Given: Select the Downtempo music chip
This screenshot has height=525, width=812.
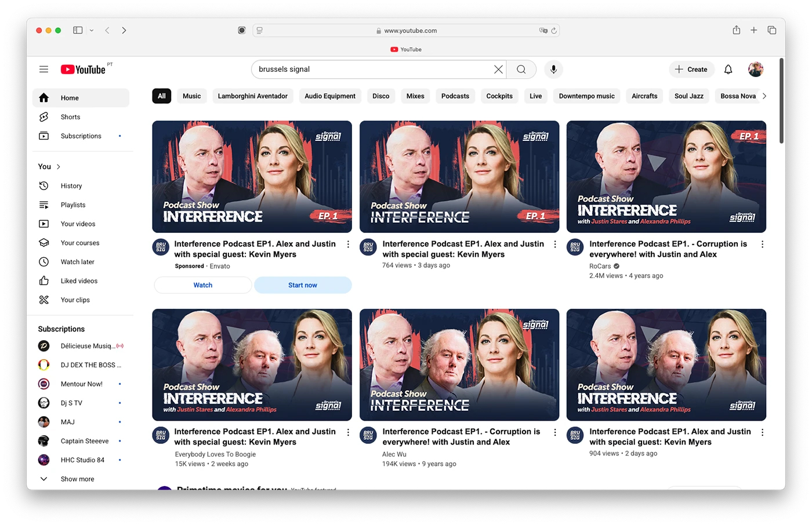Looking at the screenshot, I should (587, 96).
